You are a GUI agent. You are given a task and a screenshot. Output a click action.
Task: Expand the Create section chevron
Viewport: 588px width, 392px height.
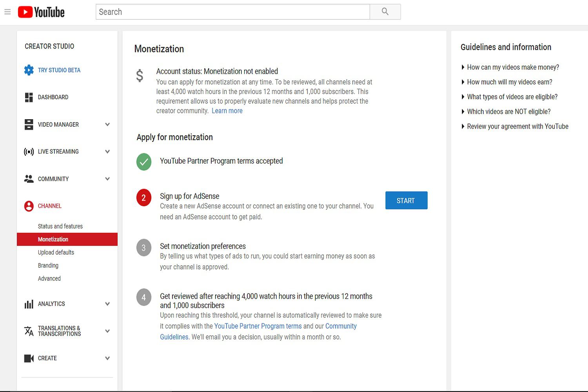click(x=107, y=358)
